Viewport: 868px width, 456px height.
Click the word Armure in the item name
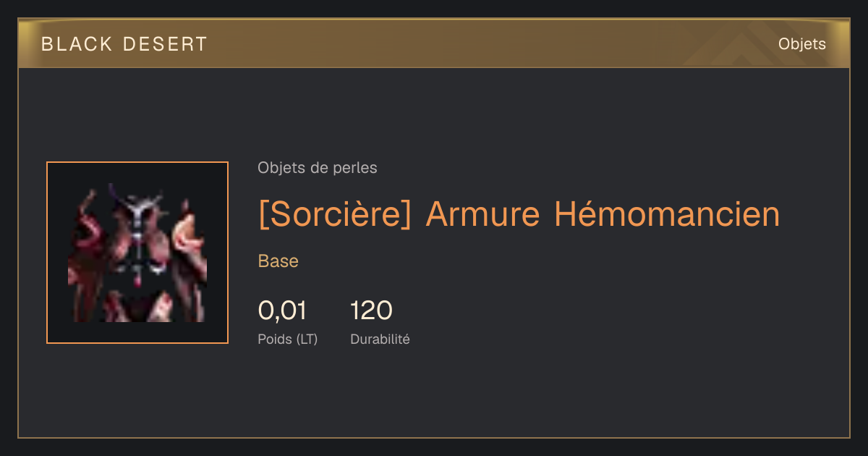483,215
